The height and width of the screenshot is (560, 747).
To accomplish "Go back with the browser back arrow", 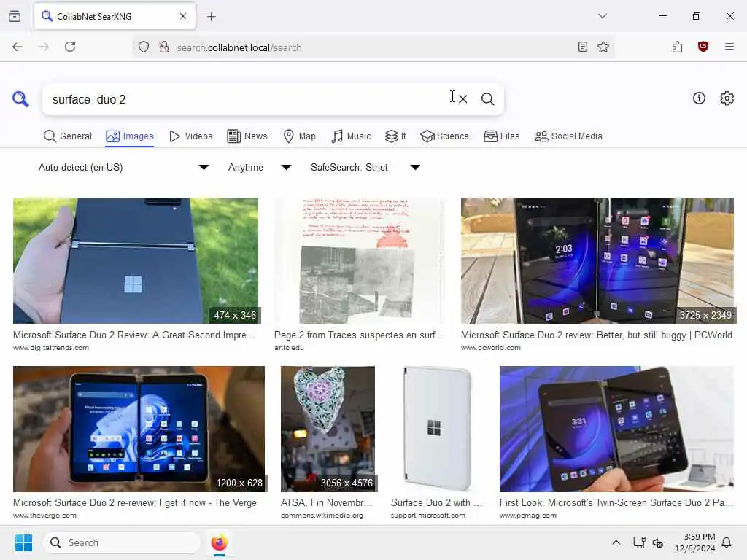I will [18, 47].
